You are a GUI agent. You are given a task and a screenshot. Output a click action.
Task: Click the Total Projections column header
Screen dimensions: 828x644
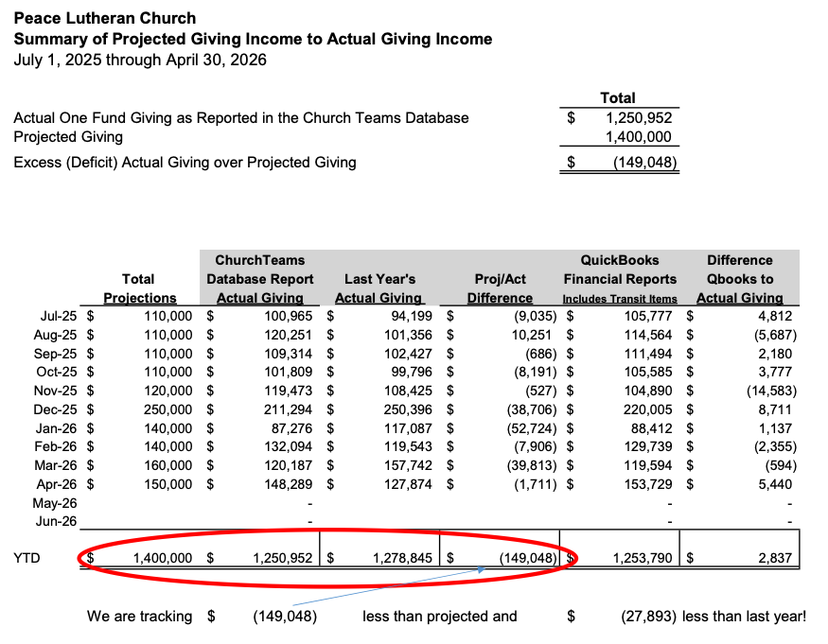pos(139,288)
